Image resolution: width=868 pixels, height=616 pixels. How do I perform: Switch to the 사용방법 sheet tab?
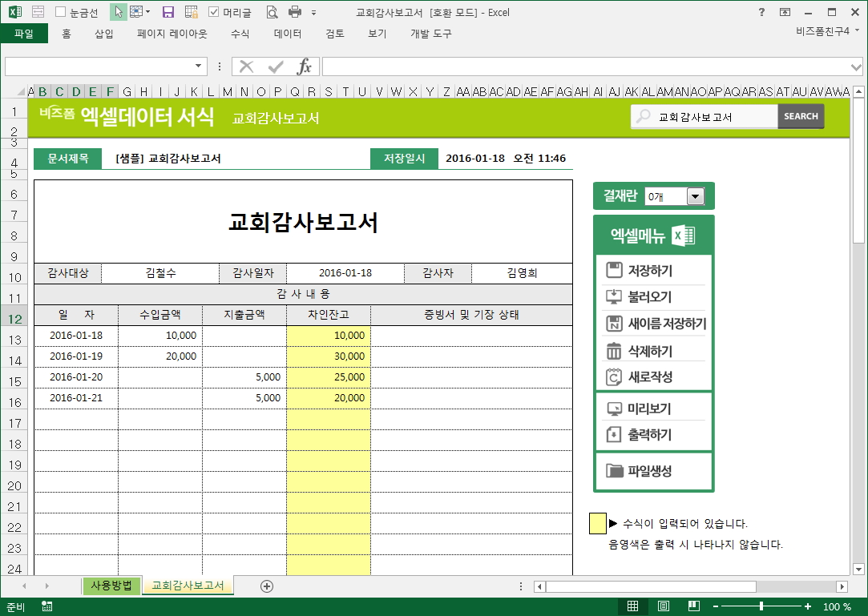coord(111,585)
